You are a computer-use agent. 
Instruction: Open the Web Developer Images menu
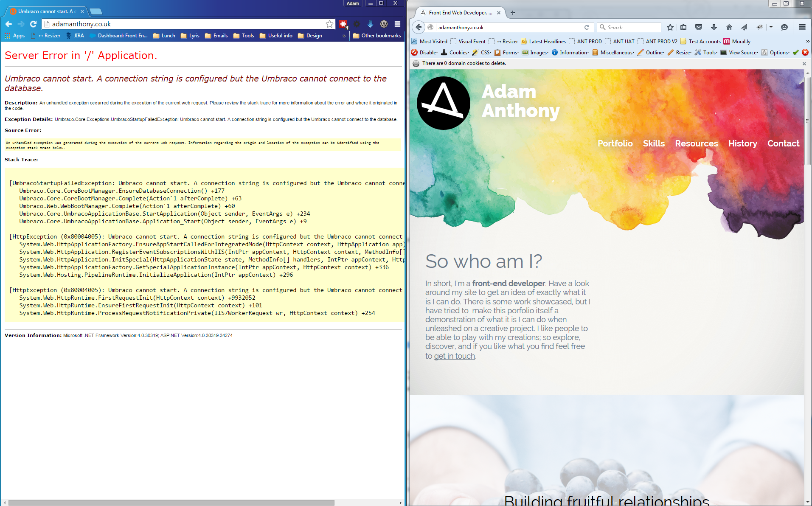click(535, 53)
